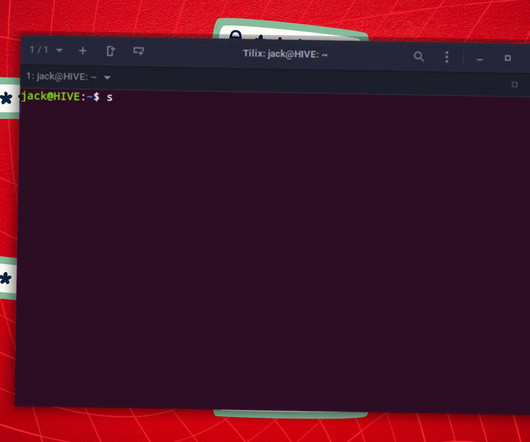Image resolution: width=530 pixels, height=442 pixels.
Task: Open the three-dot Tilix menu
Action: coord(447,57)
